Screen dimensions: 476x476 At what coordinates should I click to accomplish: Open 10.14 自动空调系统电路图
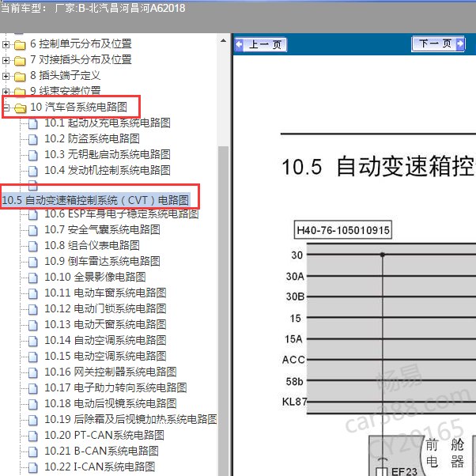tap(105, 340)
